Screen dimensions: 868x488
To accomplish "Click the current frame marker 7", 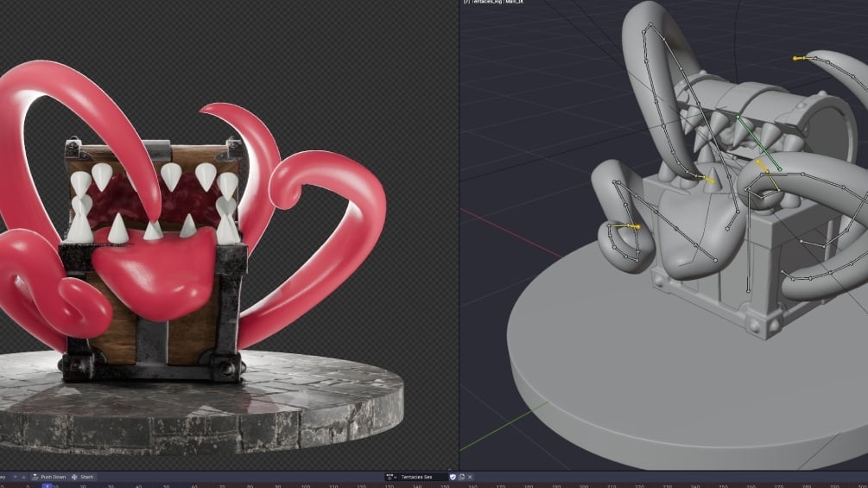I will point(47,485).
